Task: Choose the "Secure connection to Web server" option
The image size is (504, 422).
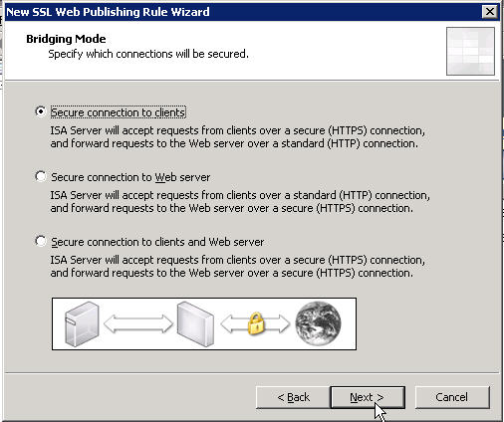Action: pyautogui.click(x=40, y=176)
